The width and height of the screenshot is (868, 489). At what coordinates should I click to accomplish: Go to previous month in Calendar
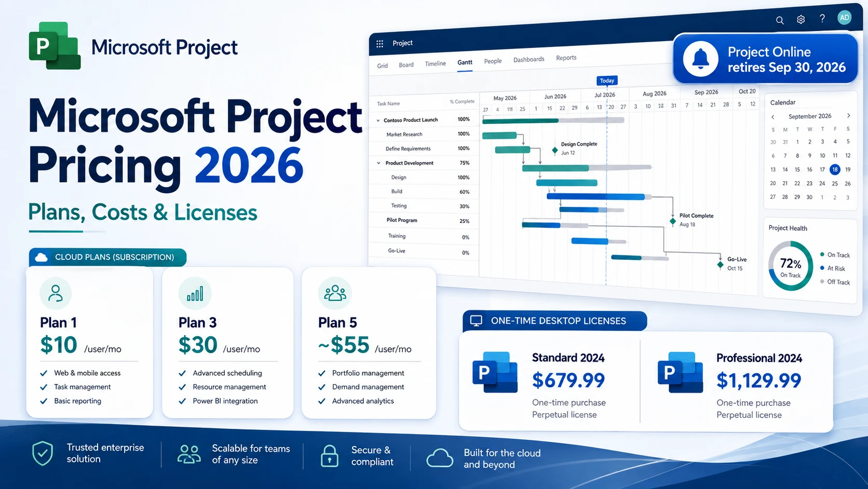point(772,117)
